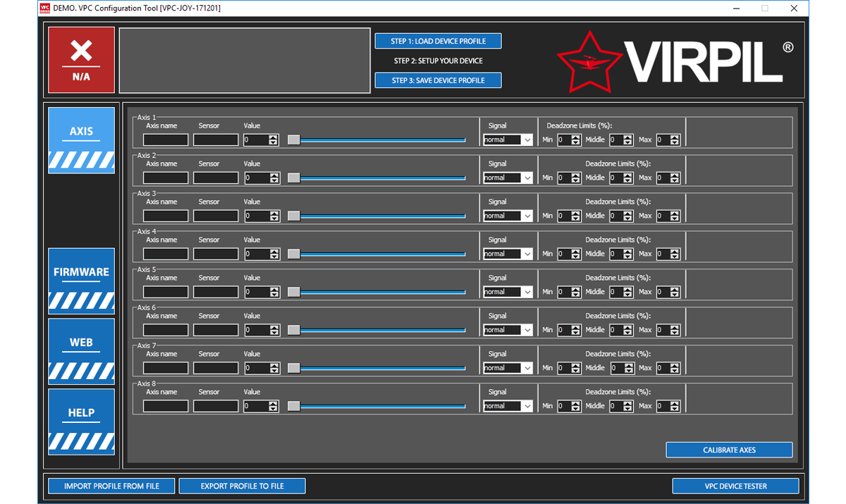Click Axis 8 Max deadzone spinner
The image size is (846, 504).
[668, 406]
